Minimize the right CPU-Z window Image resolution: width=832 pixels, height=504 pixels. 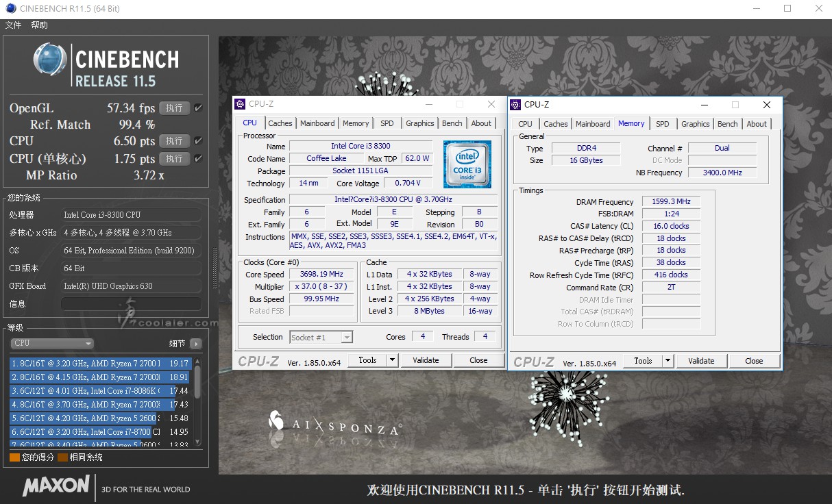click(x=704, y=105)
